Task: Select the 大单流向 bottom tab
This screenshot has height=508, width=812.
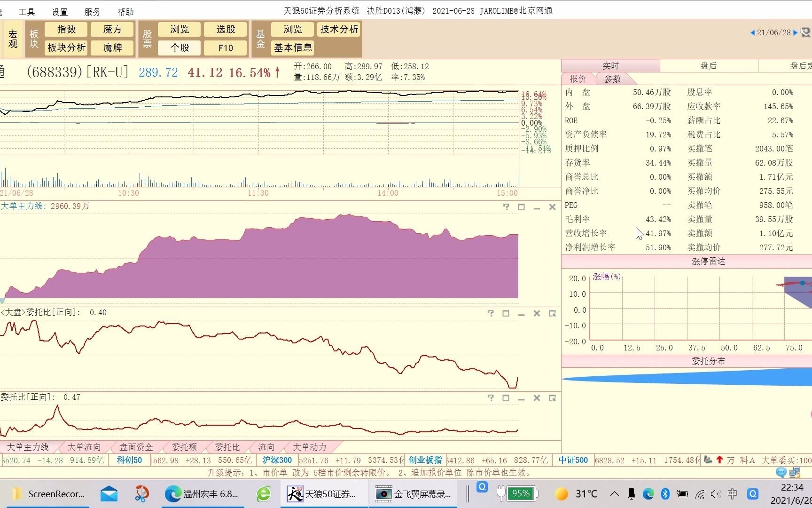Action: pos(84,447)
